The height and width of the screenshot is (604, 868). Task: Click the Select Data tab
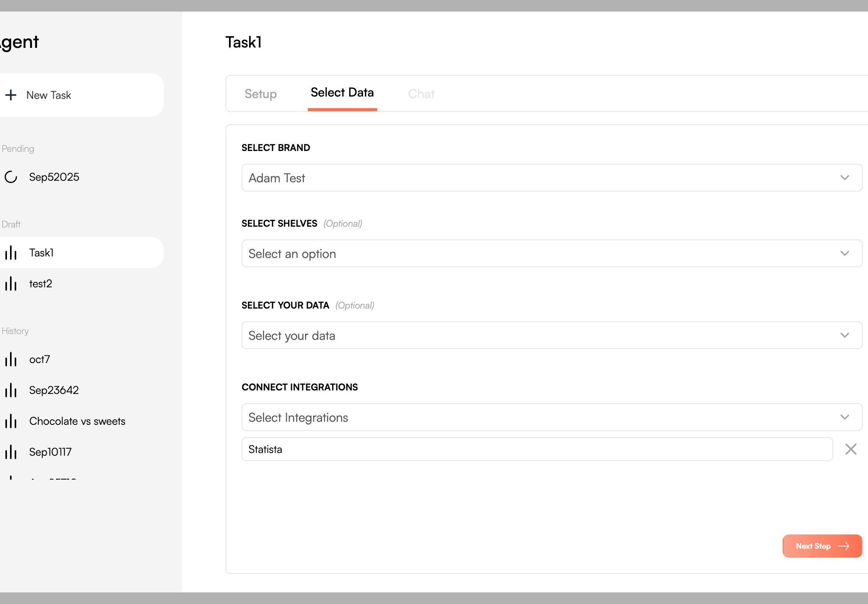point(342,93)
